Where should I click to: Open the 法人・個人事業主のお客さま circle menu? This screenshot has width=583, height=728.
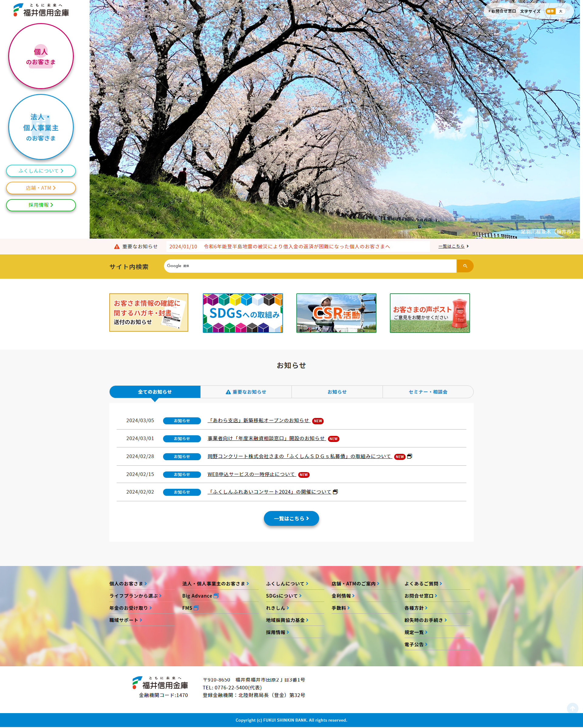(41, 127)
